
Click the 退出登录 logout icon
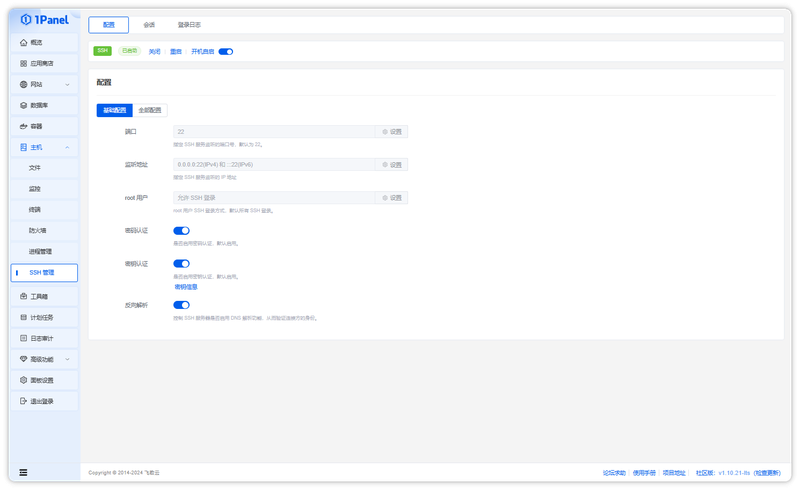coord(23,401)
